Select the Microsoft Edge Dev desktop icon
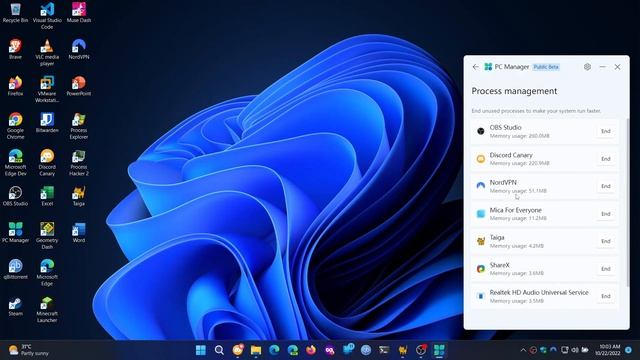Screen dimensions: 640x360 [16, 162]
